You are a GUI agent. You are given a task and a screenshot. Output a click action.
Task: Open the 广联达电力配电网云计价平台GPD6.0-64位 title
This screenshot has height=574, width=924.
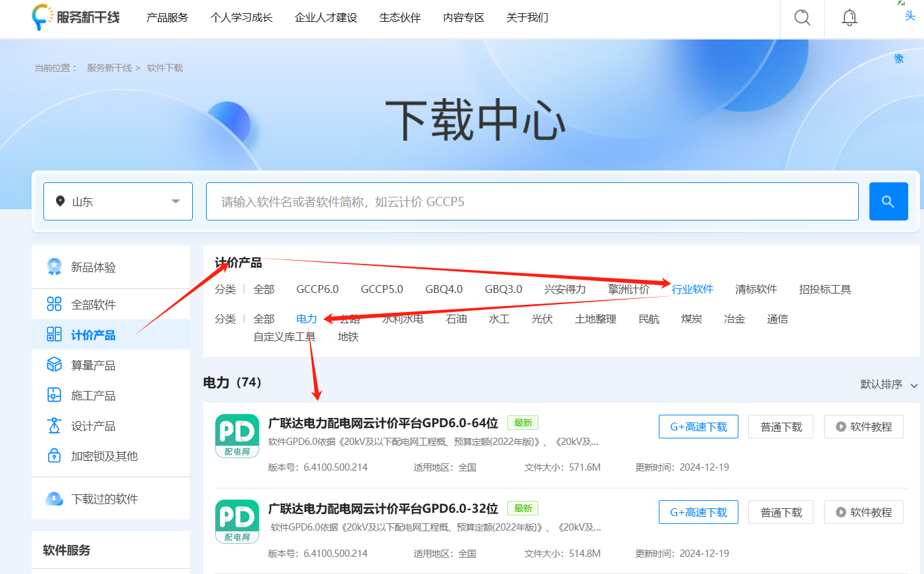point(383,423)
